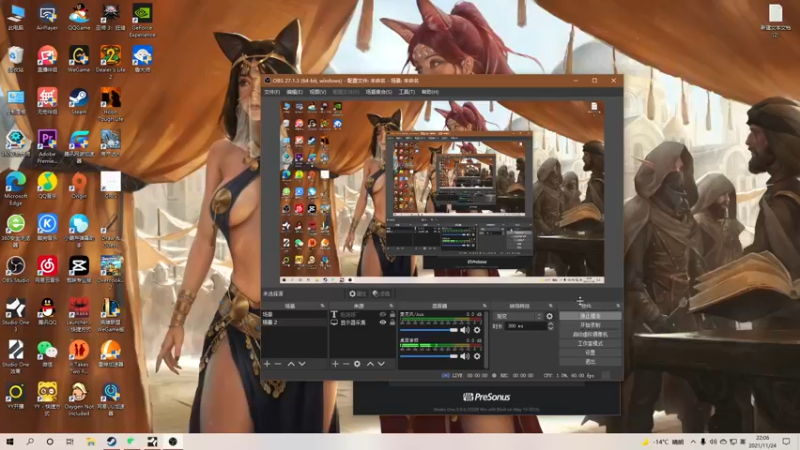Select scene 2 in the scenes list
Screen dimensions: 800x450
click(x=294, y=322)
